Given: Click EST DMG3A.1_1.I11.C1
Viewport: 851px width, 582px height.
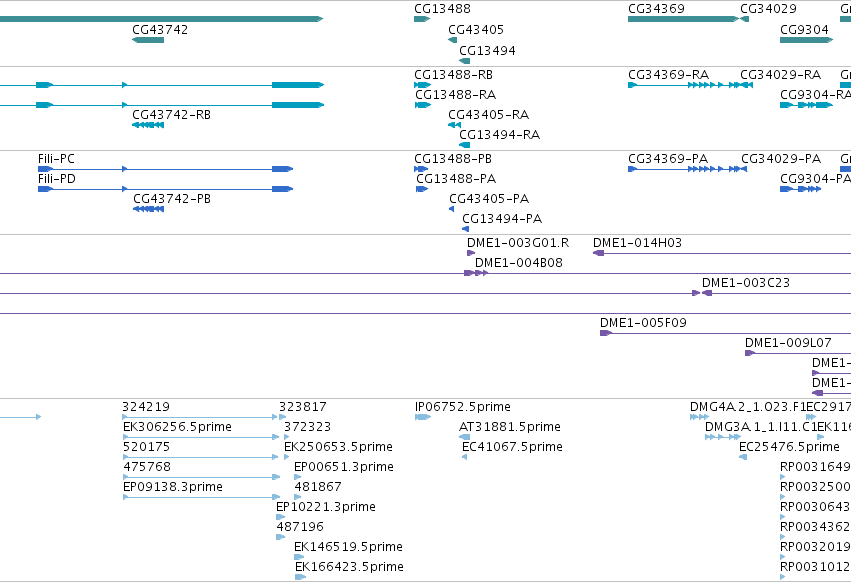Looking at the screenshot, I should [x=723, y=437].
